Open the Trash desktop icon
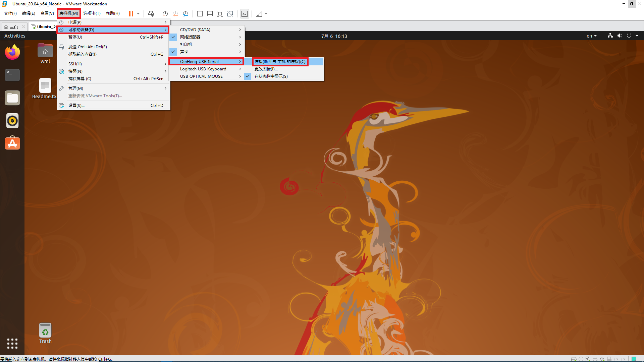The height and width of the screenshot is (362, 644). click(x=45, y=334)
